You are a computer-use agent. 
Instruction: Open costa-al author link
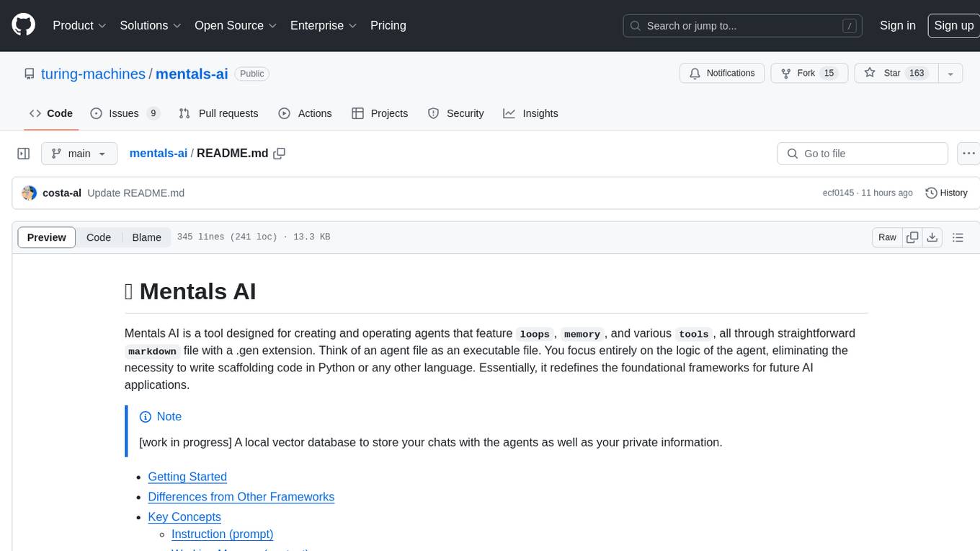[62, 193]
